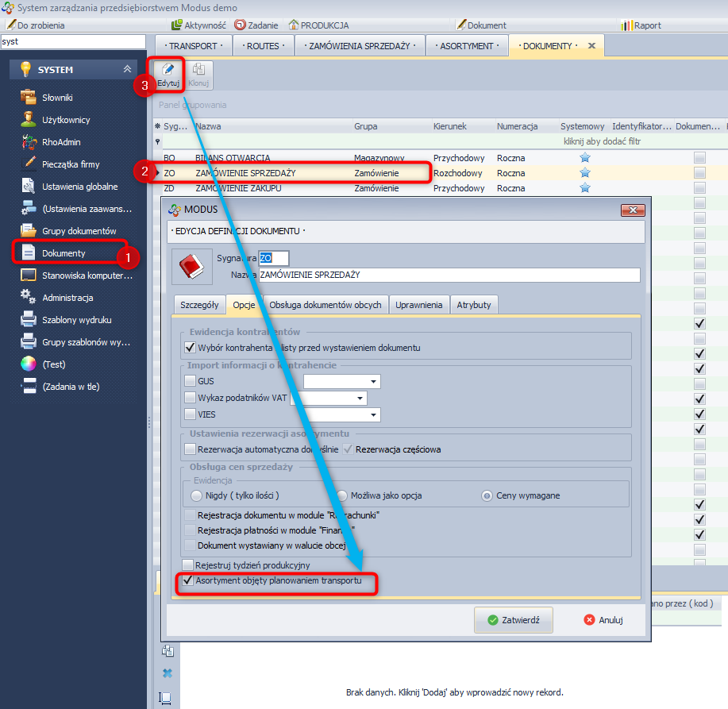The image size is (728, 709).
Task: Open the VIES dropdown list
Action: [x=374, y=414]
